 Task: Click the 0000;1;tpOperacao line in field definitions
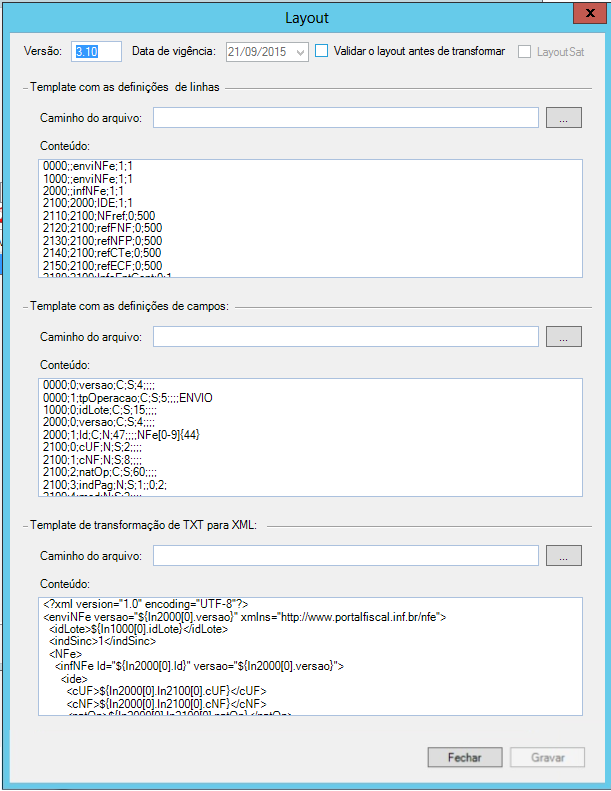(x=128, y=398)
